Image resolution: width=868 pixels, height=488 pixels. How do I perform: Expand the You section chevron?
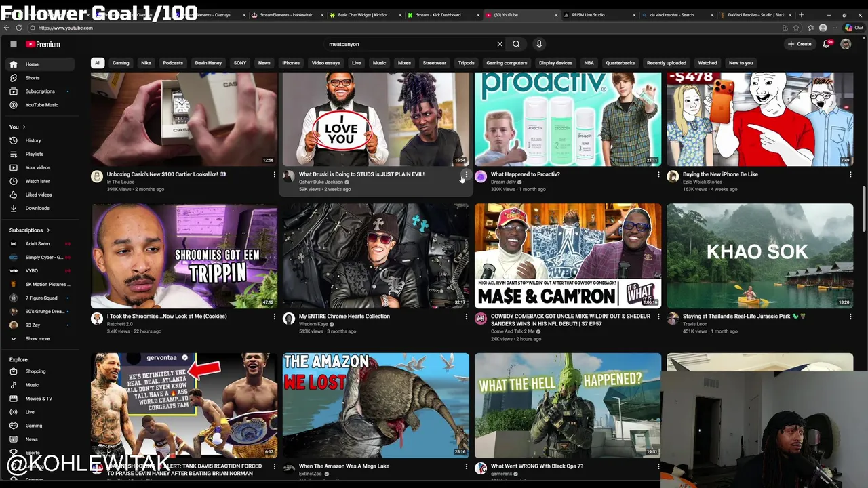pyautogui.click(x=24, y=127)
